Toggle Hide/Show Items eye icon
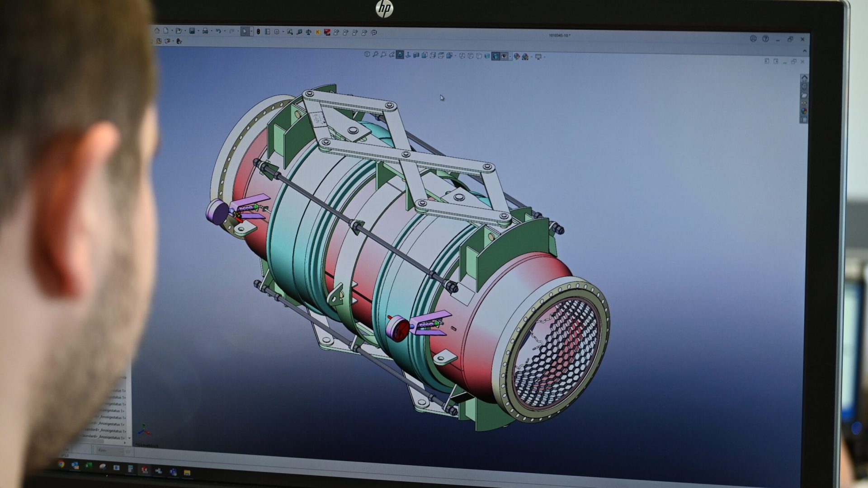This screenshot has height=488, width=868. point(504,56)
